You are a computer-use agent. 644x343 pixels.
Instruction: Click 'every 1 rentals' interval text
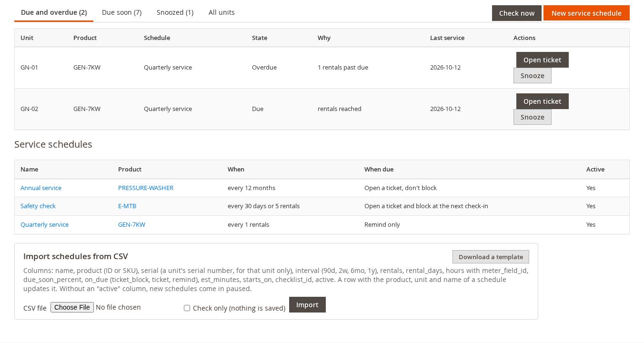[248, 225]
